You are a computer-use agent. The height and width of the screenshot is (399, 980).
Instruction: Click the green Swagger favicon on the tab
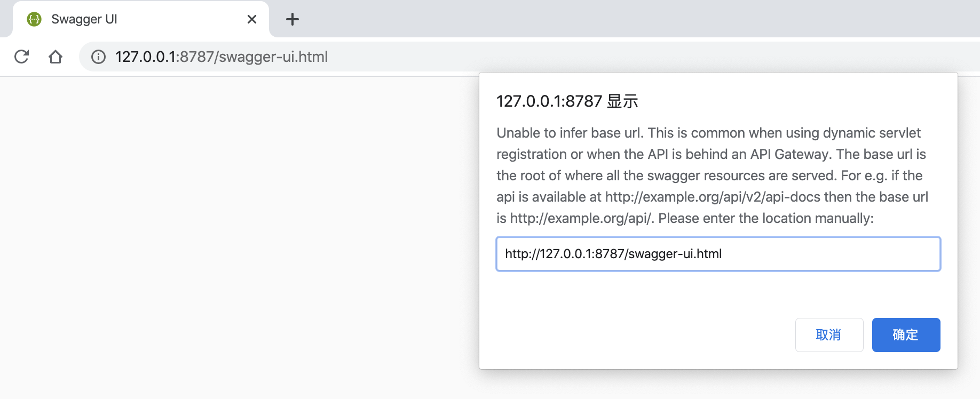pyautogui.click(x=34, y=20)
